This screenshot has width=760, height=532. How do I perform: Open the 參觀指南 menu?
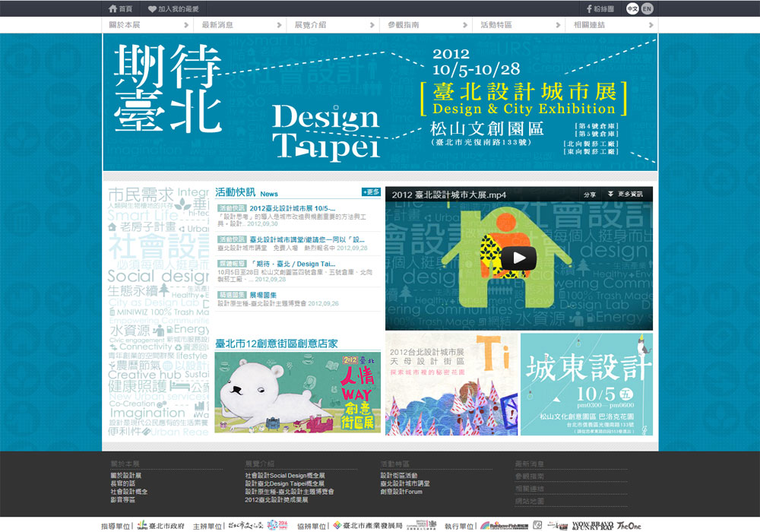(x=426, y=25)
